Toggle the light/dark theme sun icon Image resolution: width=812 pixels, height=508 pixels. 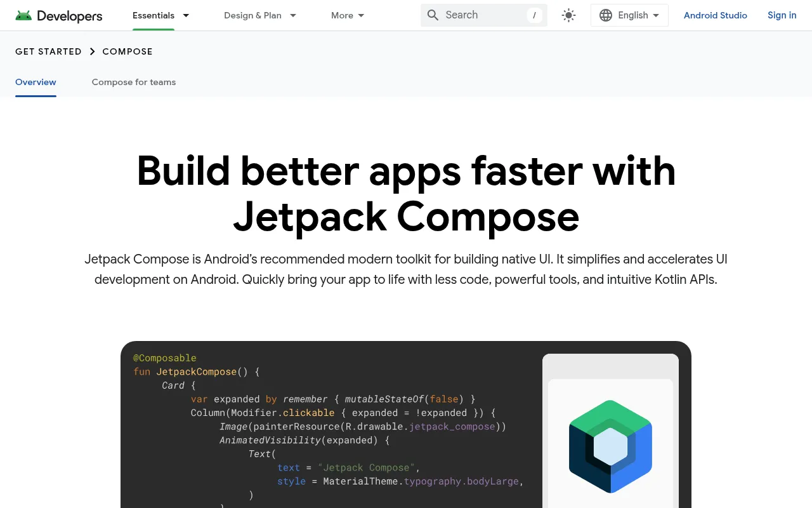(x=569, y=15)
